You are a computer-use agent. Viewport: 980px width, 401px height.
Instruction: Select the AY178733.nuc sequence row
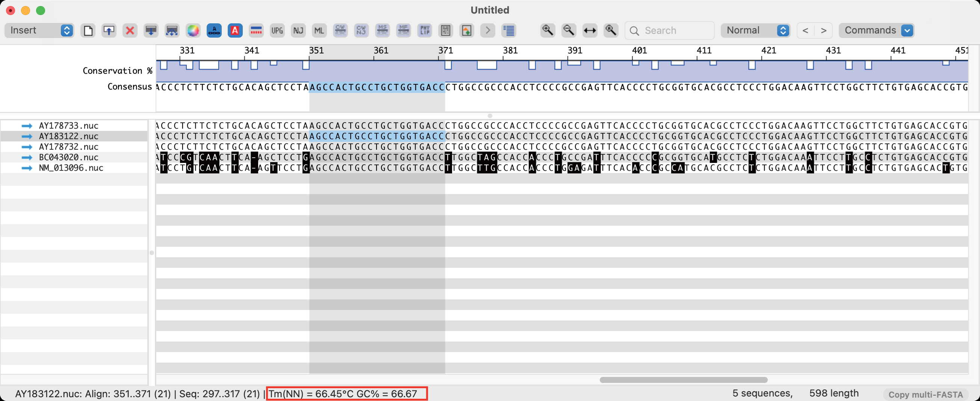click(x=74, y=126)
